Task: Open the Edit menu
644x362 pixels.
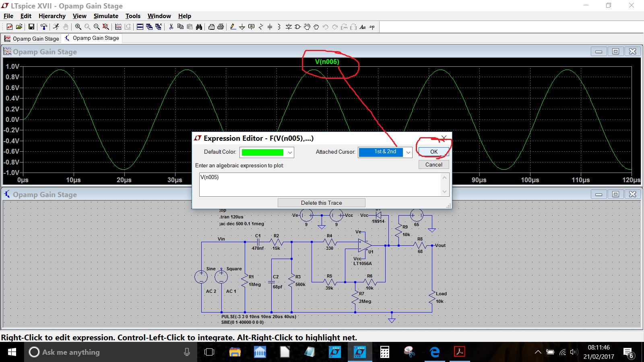Action: (26, 16)
